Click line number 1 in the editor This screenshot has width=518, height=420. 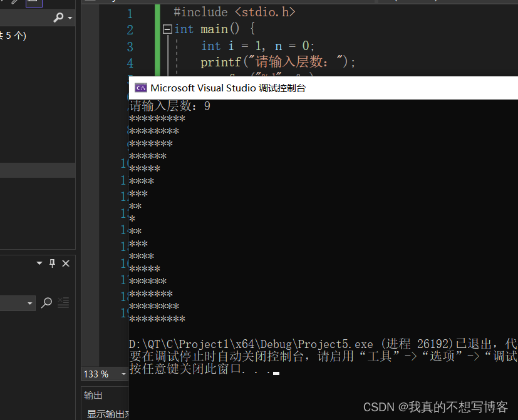[x=130, y=14]
